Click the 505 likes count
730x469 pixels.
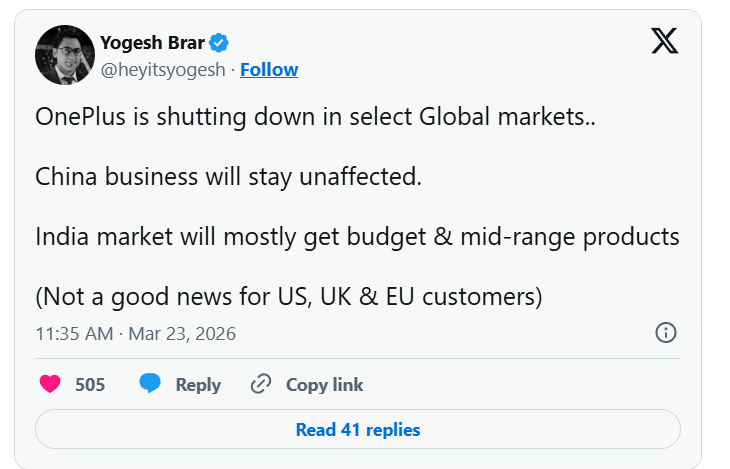(90, 384)
